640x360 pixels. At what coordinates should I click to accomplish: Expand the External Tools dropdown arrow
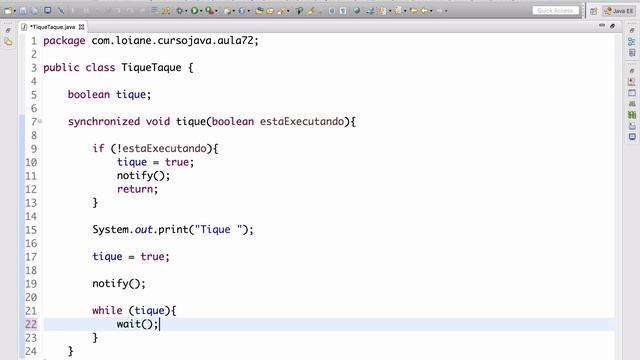(x=216, y=11)
